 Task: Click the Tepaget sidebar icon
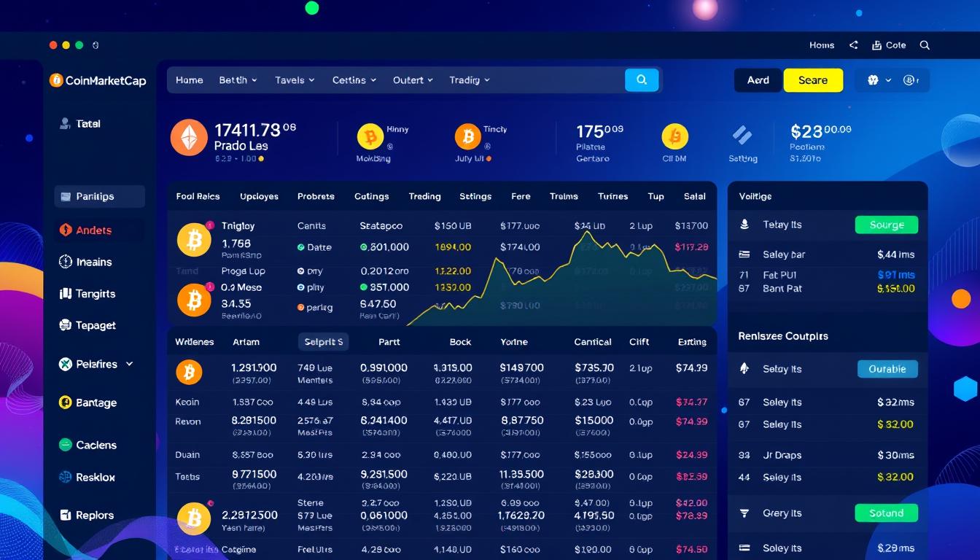[64, 325]
